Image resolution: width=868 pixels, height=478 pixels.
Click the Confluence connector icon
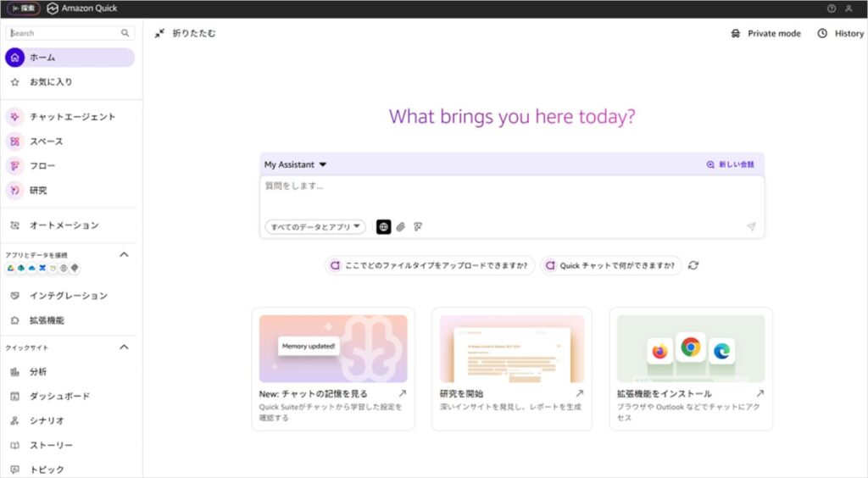point(42,269)
